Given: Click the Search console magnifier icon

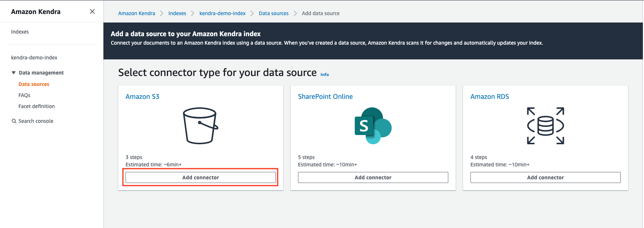Looking at the screenshot, I should point(14,121).
